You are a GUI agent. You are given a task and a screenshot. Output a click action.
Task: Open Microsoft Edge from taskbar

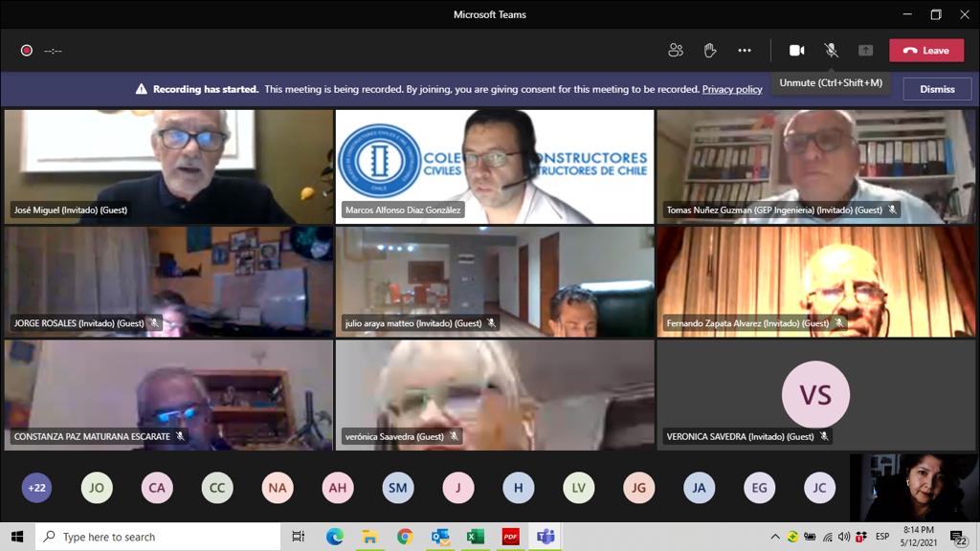[334, 537]
